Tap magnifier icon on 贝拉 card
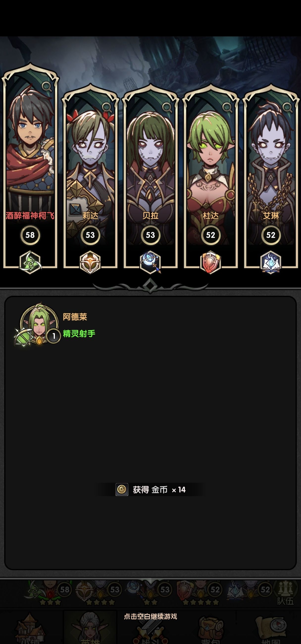This screenshot has width=301, height=644. [x=167, y=107]
